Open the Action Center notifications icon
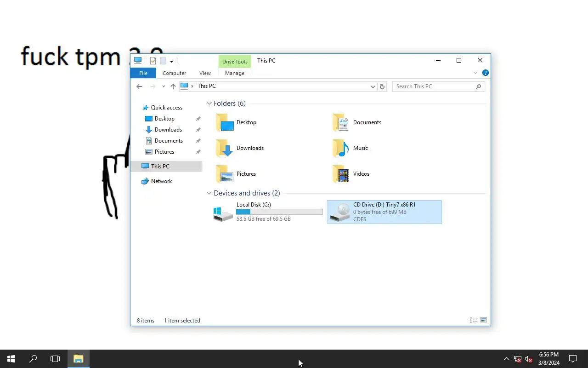Viewport: 588px width, 368px height. [x=573, y=359]
